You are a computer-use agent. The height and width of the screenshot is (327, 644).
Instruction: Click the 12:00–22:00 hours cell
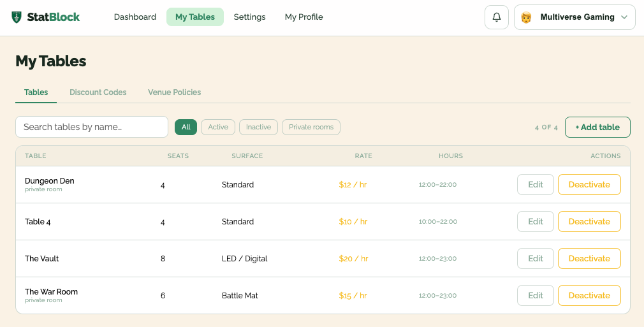pyautogui.click(x=438, y=185)
